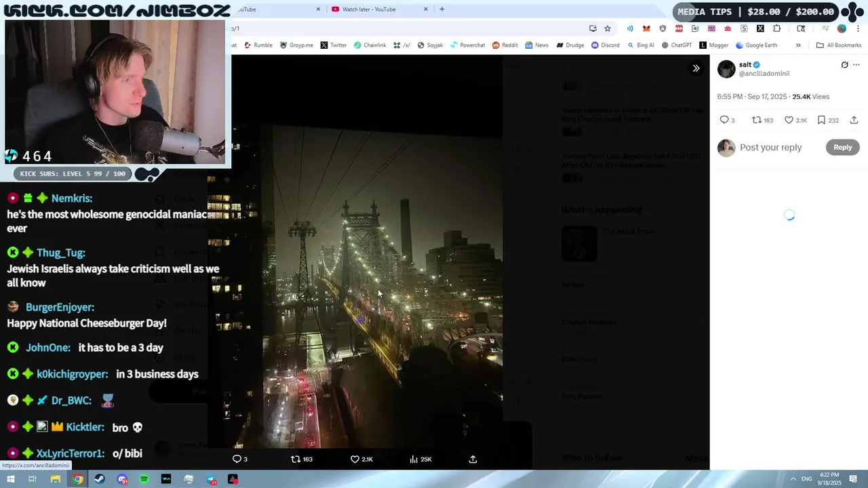Open the Google Earth bookmark
This screenshot has height=488, width=868.
tap(757, 45)
